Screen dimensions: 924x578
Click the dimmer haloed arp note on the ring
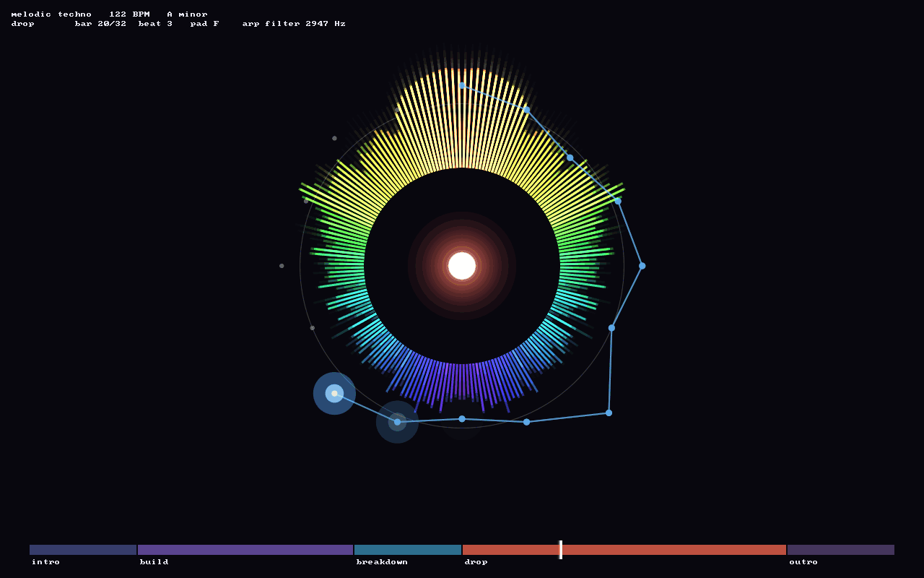397,422
